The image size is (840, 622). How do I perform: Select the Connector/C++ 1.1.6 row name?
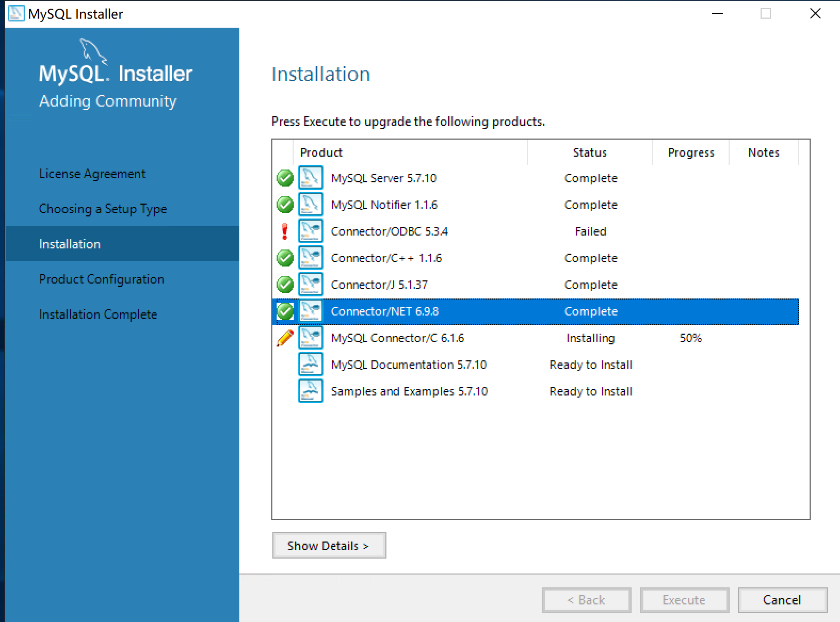pos(386,258)
